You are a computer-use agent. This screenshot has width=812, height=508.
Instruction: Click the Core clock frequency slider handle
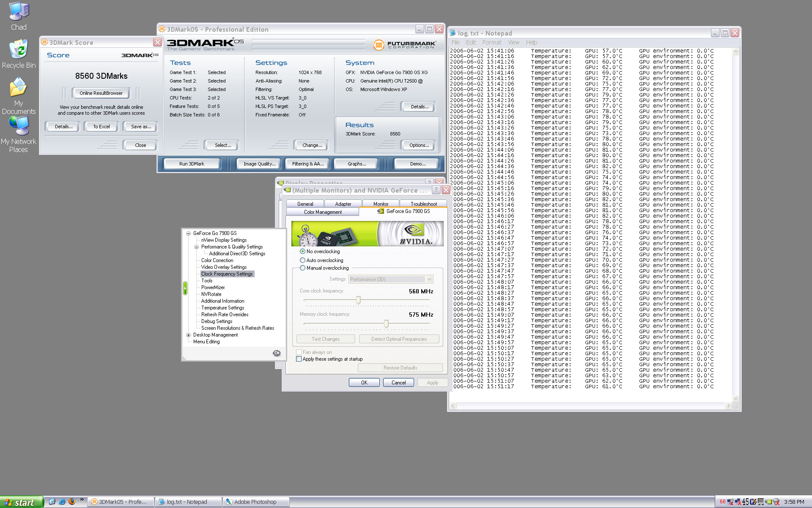click(358, 300)
